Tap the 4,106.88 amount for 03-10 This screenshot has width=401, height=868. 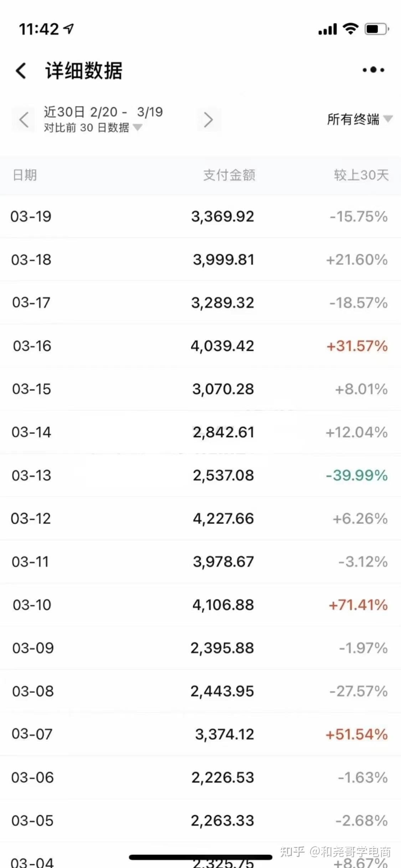click(x=223, y=605)
